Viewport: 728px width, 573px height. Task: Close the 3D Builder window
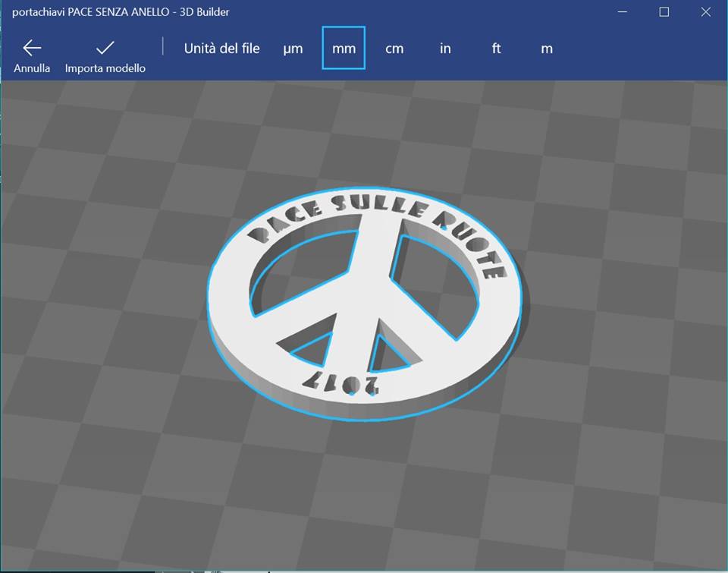point(706,11)
